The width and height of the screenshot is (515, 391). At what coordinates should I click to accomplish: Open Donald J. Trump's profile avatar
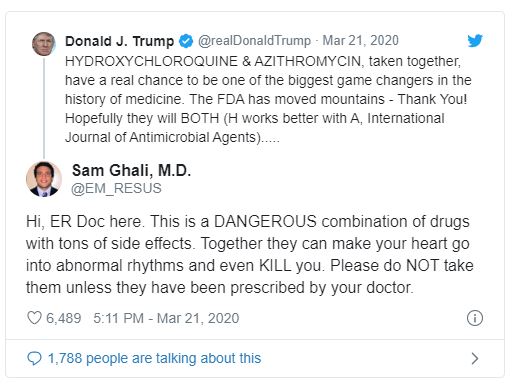(x=44, y=44)
